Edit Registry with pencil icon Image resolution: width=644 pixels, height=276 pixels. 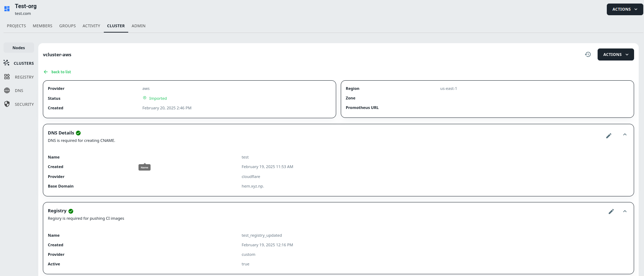tap(611, 211)
